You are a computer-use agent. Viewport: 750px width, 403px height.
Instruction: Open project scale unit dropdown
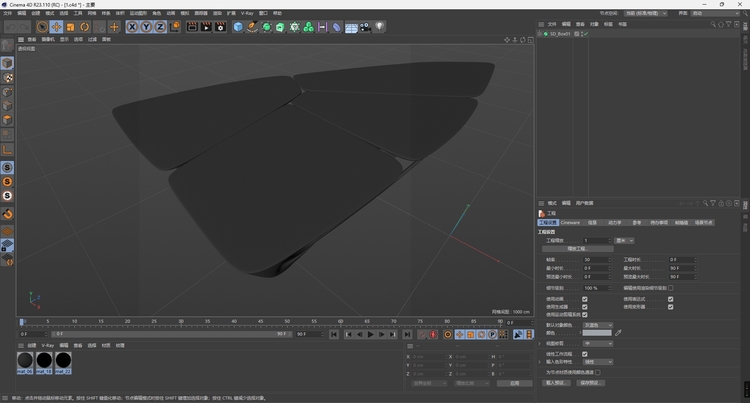[624, 240]
